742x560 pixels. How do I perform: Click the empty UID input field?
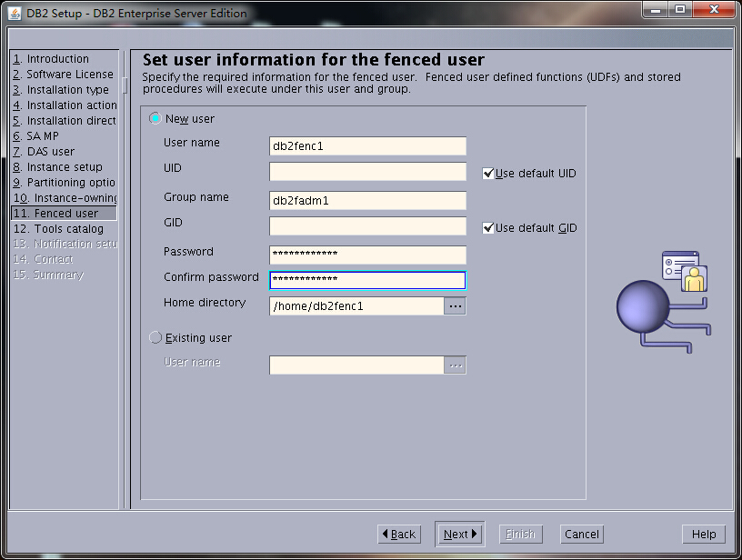click(x=367, y=172)
